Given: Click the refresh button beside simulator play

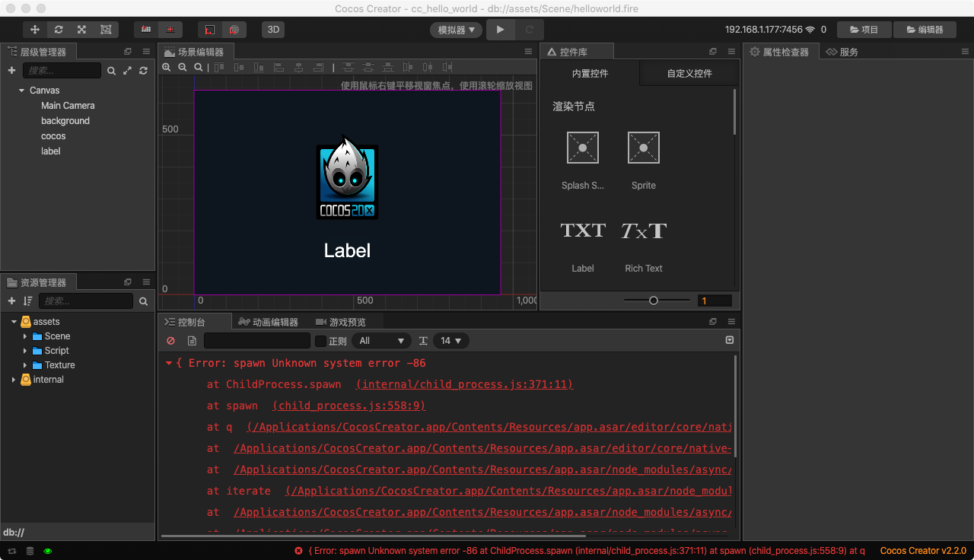Looking at the screenshot, I should [529, 30].
